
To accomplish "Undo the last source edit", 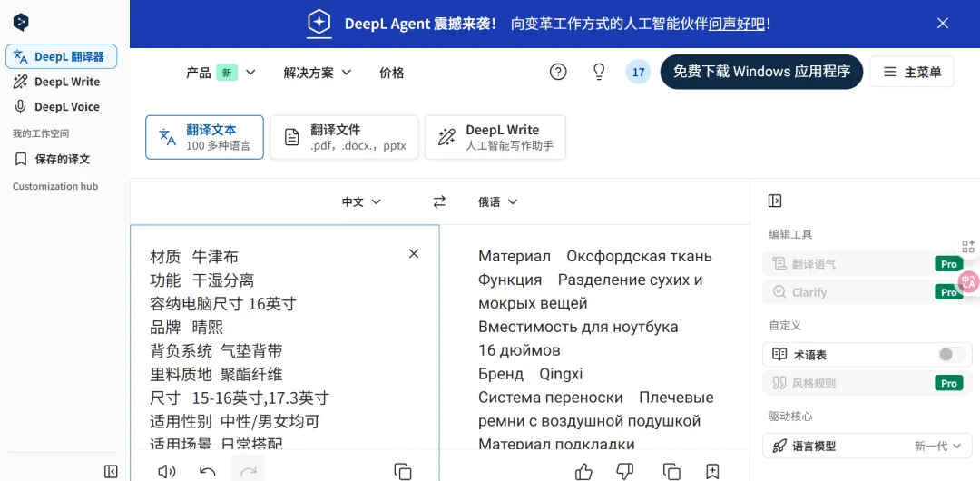I will 208,472.
